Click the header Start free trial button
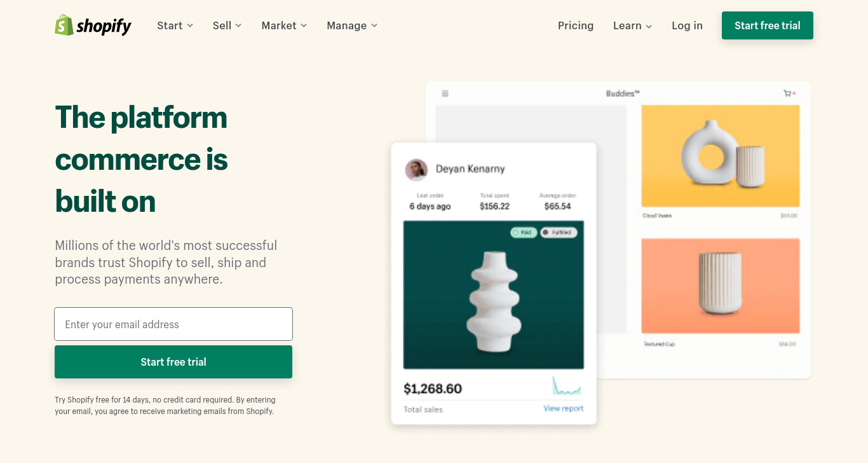 768,25
